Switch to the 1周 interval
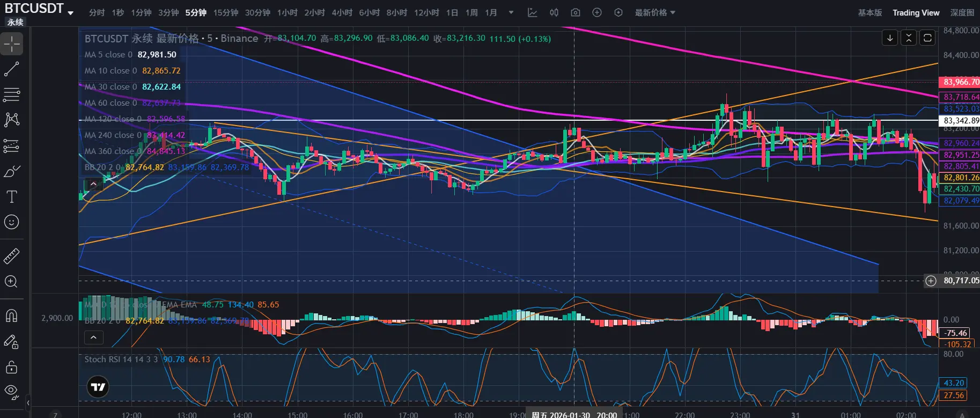 tap(471, 12)
